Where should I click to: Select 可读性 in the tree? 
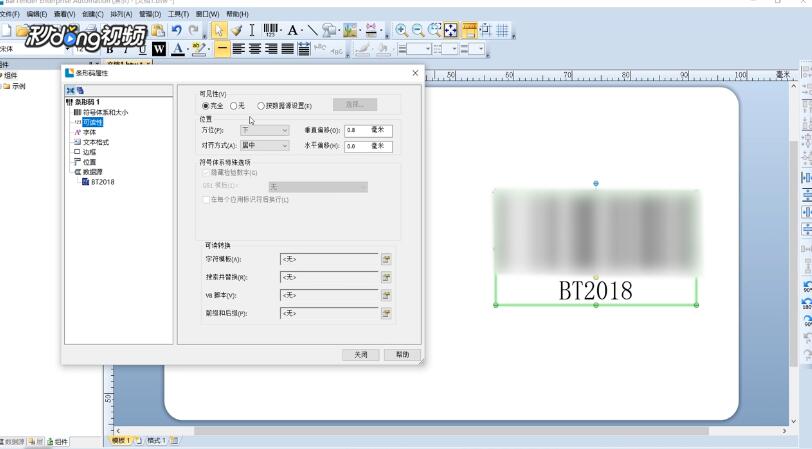click(x=92, y=122)
